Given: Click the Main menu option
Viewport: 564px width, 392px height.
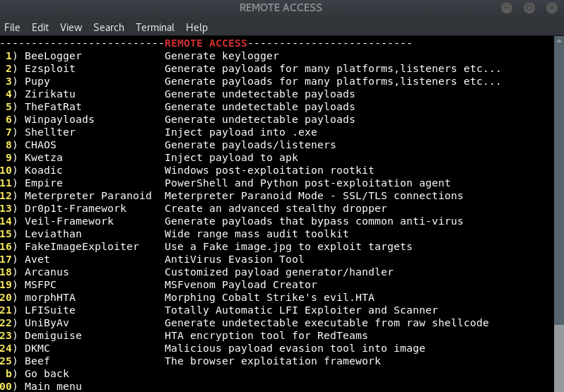Looking at the screenshot, I should [53, 386].
